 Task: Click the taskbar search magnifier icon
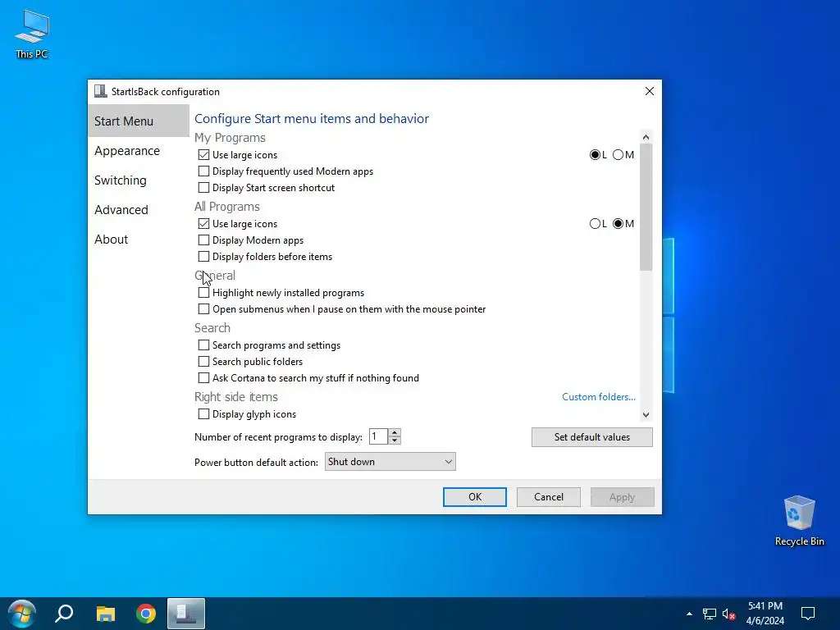point(64,614)
